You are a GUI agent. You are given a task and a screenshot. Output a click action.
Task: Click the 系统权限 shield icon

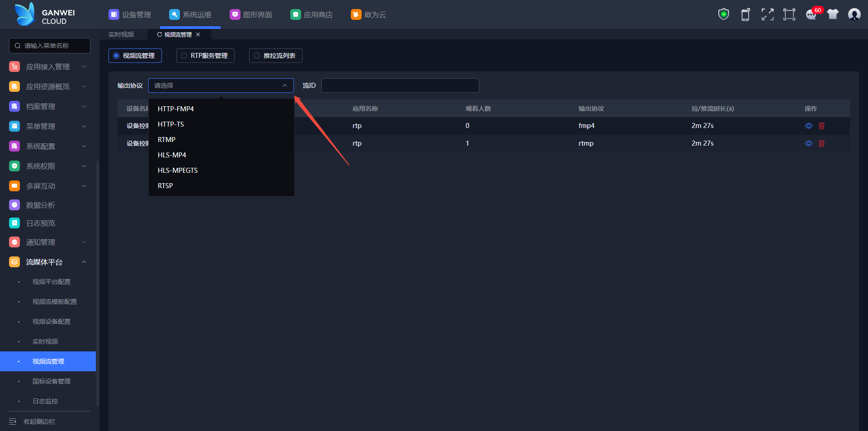tap(14, 166)
